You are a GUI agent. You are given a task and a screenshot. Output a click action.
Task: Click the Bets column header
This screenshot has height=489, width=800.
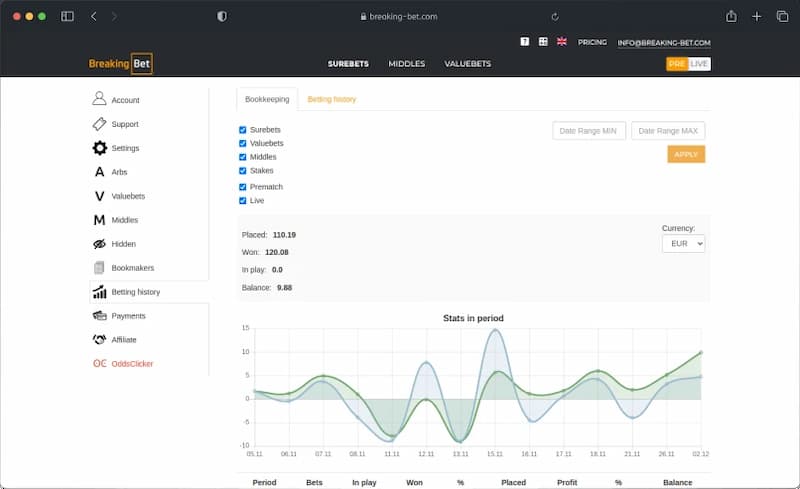[314, 482]
